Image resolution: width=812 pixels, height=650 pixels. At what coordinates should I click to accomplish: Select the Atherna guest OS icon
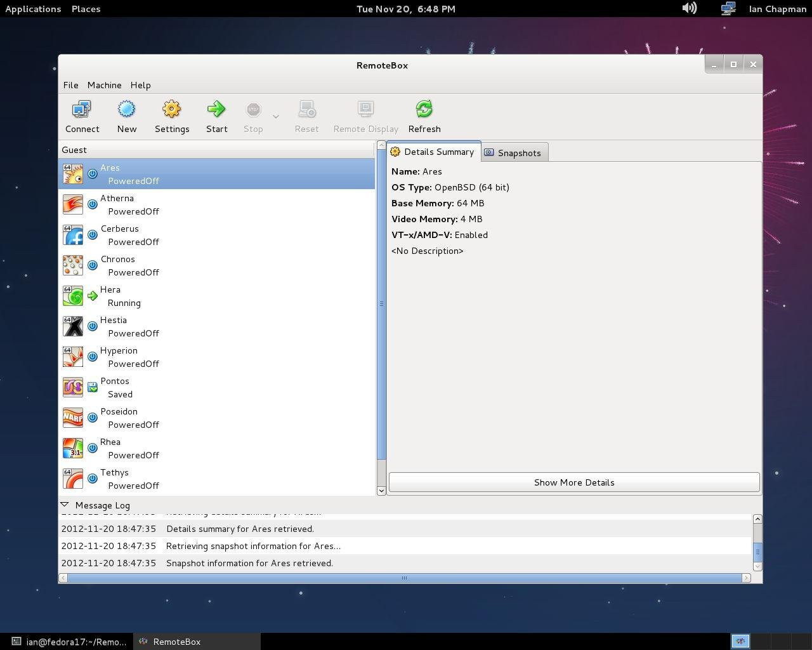click(73, 204)
